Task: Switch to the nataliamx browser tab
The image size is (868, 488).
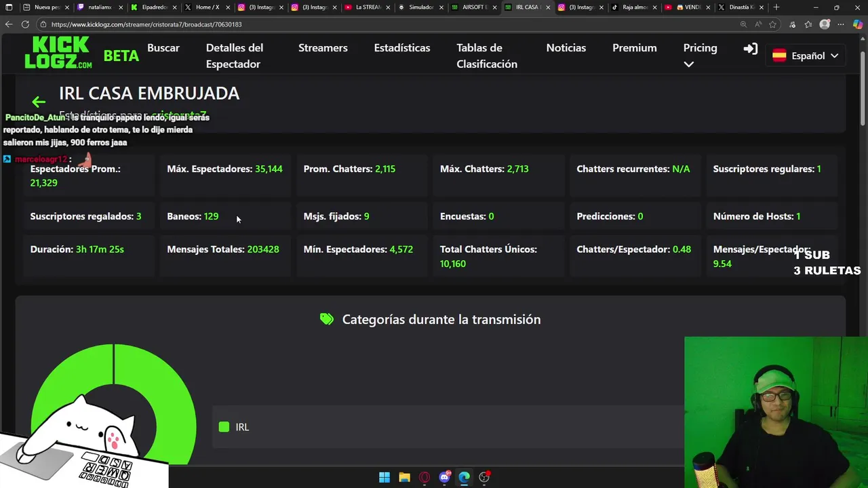Action: [100, 7]
